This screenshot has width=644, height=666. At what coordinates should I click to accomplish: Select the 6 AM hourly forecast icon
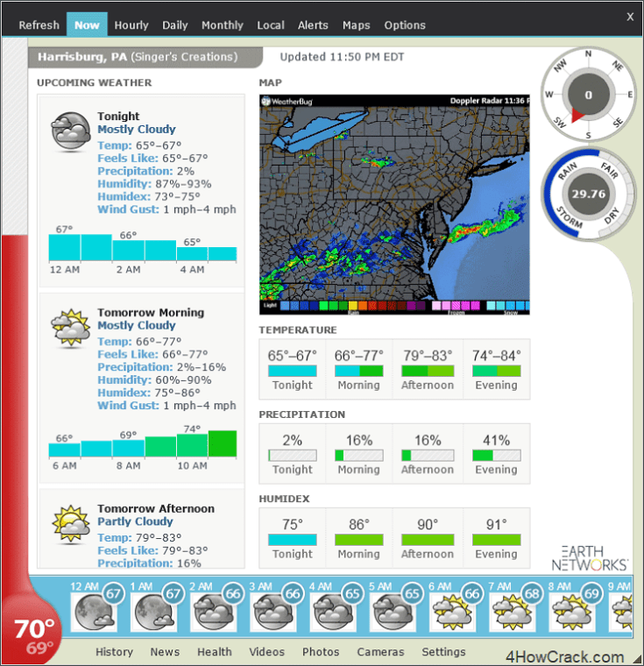452,612
